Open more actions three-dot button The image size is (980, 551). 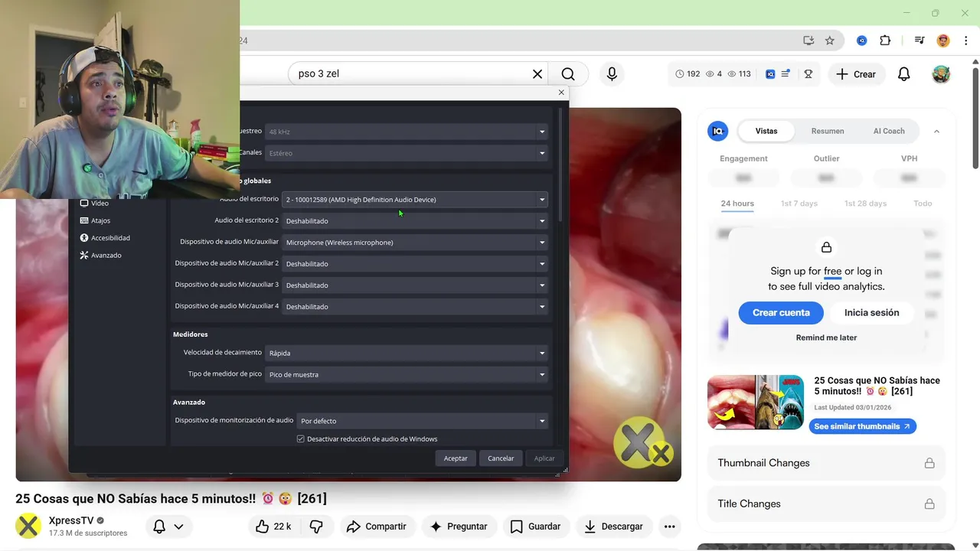(x=670, y=527)
